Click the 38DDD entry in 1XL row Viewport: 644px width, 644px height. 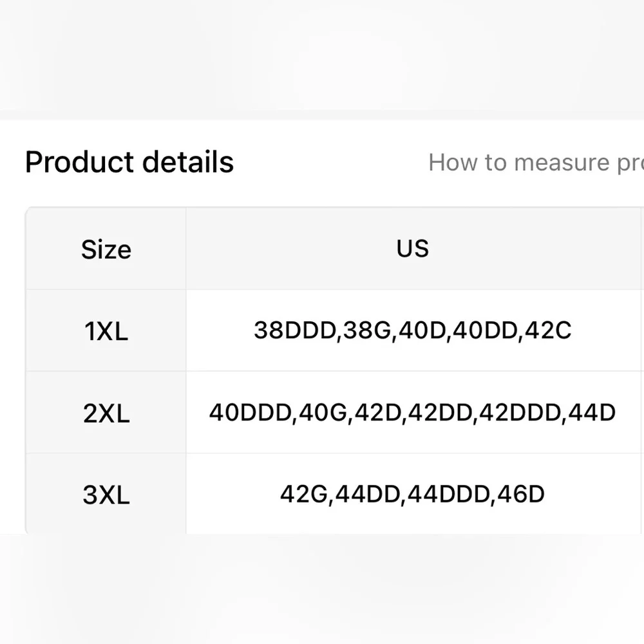pyautogui.click(x=295, y=330)
